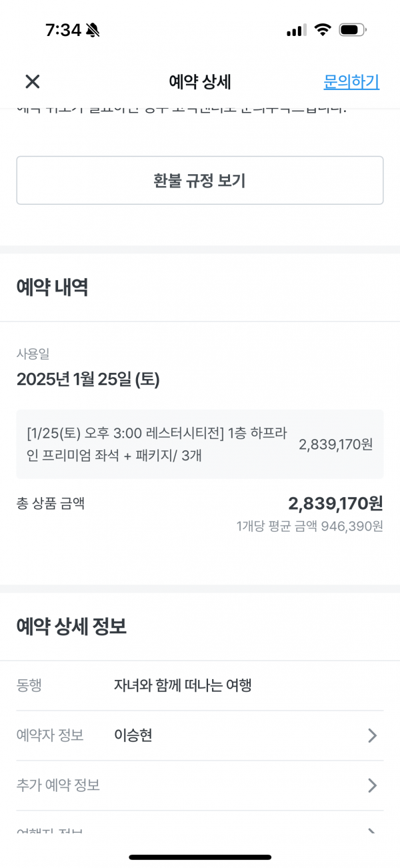400x868 pixels.
Task: Tap the cellular signal bars icon
Action: click(x=296, y=30)
